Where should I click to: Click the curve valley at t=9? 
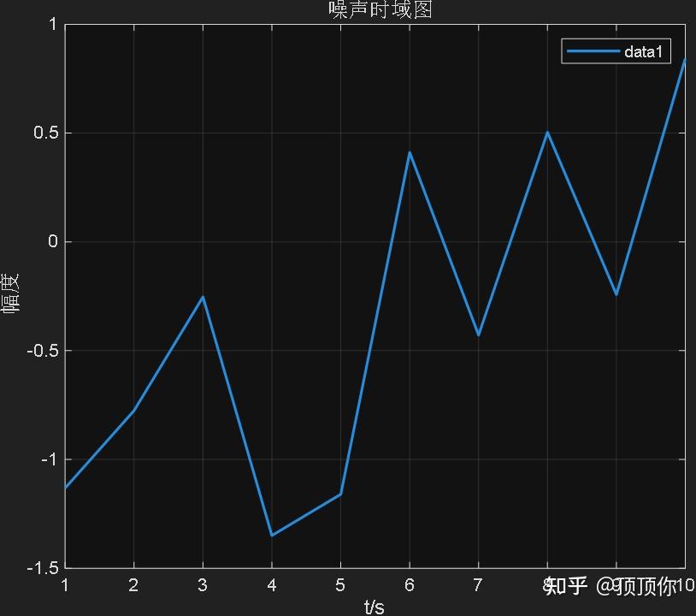click(616, 294)
